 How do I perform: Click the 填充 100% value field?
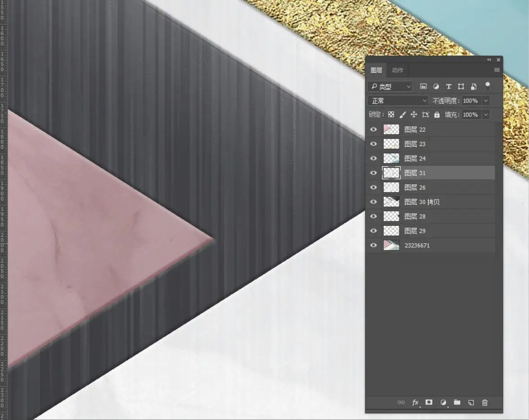(471, 115)
